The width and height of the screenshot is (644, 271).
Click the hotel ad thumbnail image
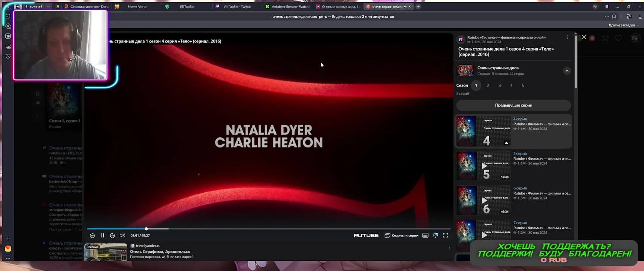coord(106,252)
